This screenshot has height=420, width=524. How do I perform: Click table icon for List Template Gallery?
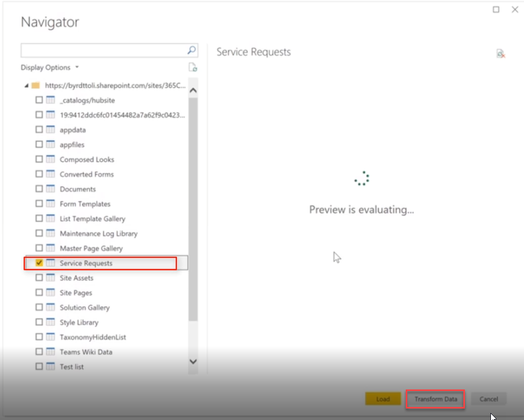pos(51,218)
